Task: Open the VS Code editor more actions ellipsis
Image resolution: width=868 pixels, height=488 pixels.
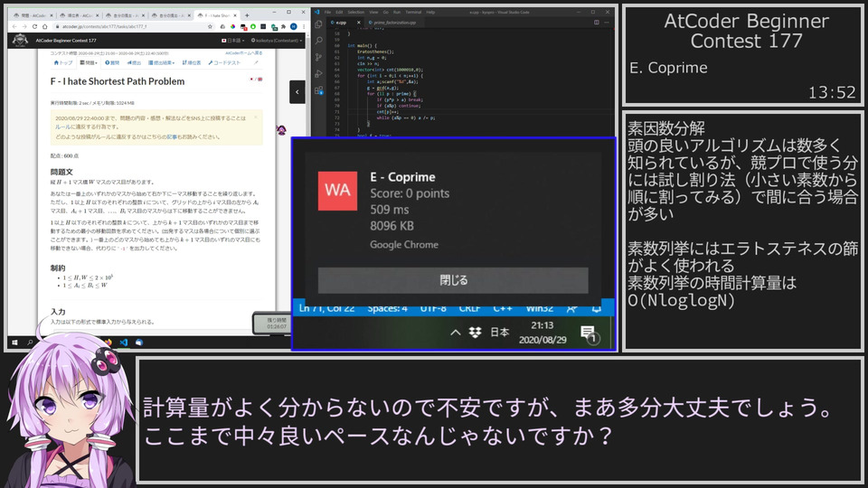Action: [607, 22]
